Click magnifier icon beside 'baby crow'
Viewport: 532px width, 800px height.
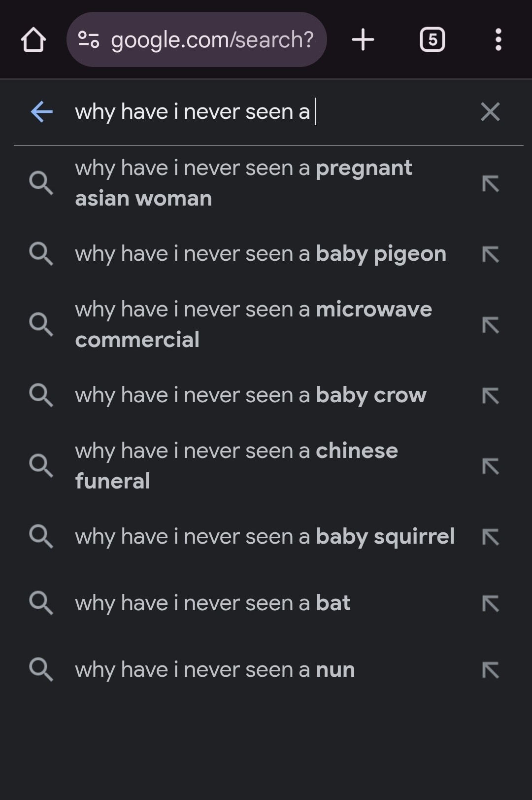pos(41,395)
